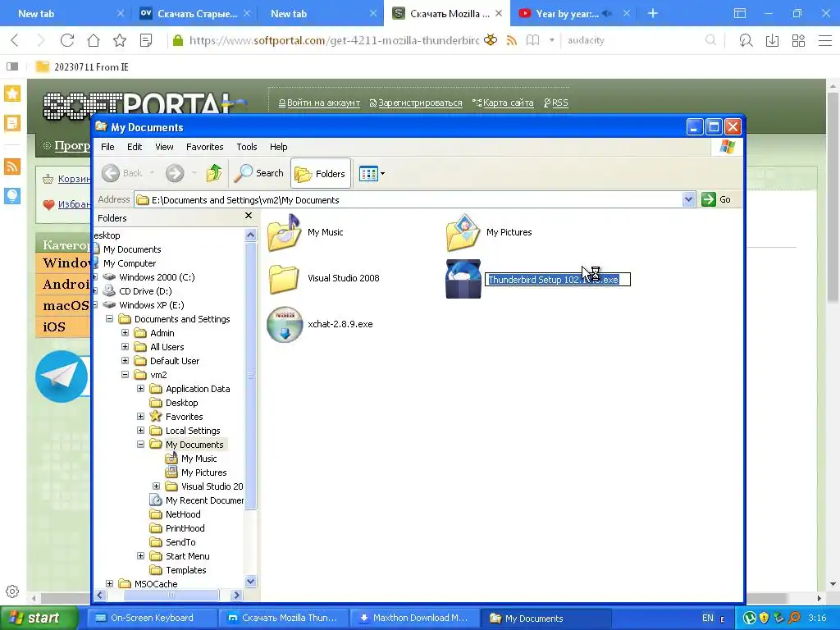Click search magnifier in browser search box
Screen dimensions: 840x630
(x=710, y=40)
